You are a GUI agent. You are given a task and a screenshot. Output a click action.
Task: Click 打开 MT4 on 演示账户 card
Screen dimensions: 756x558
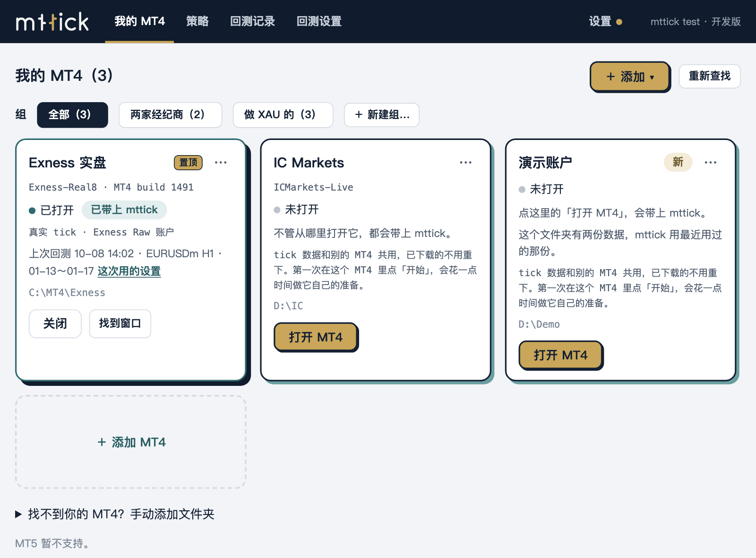point(560,355)
